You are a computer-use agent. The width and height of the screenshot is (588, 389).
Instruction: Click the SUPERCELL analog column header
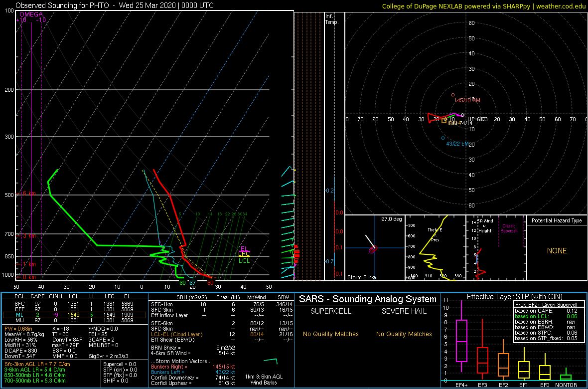pyautogui.click(x=330, y=312)
